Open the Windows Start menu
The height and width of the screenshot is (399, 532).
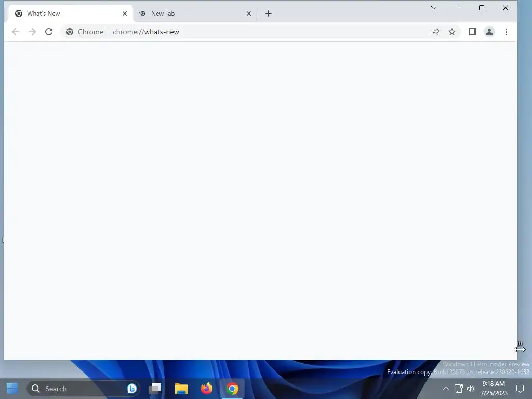click(12, 389)
